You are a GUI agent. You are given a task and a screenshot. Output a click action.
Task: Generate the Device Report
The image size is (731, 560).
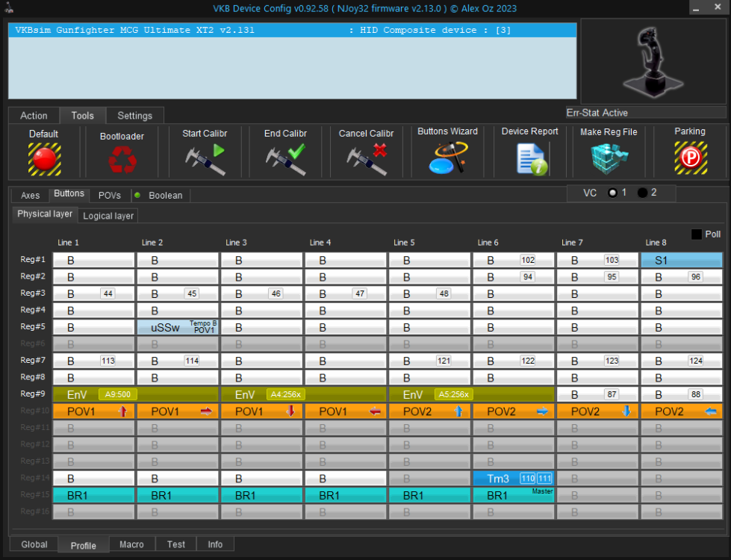coord(529,158)
